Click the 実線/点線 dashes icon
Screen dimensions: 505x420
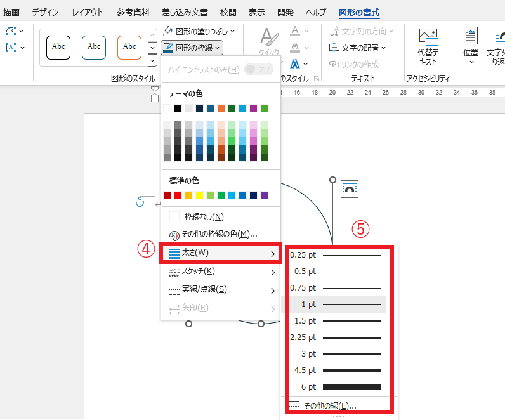click(x=174, y=291)
